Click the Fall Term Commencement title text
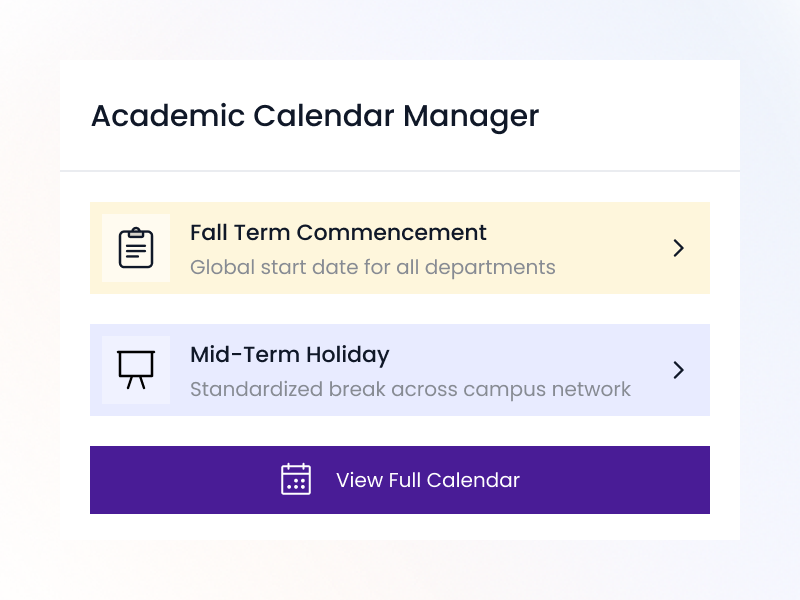 coord(338,232)
